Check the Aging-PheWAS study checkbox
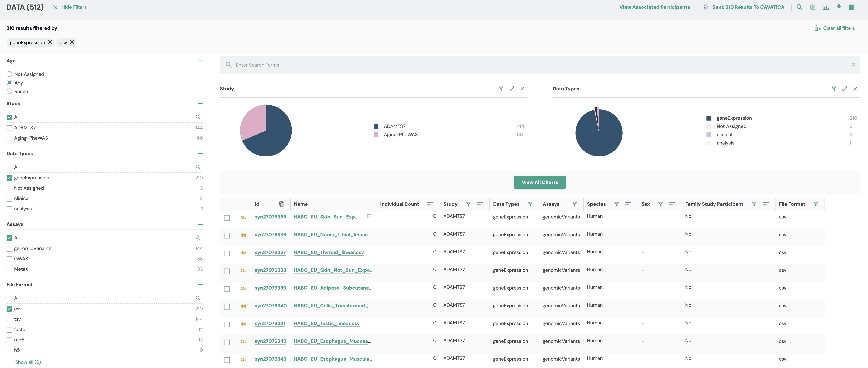 click(x=9, y=138)
